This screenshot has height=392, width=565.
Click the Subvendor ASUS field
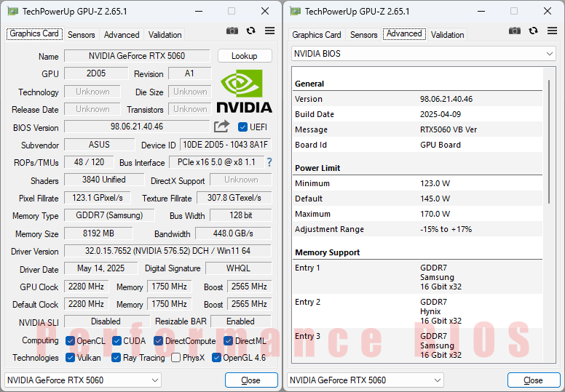100,145
